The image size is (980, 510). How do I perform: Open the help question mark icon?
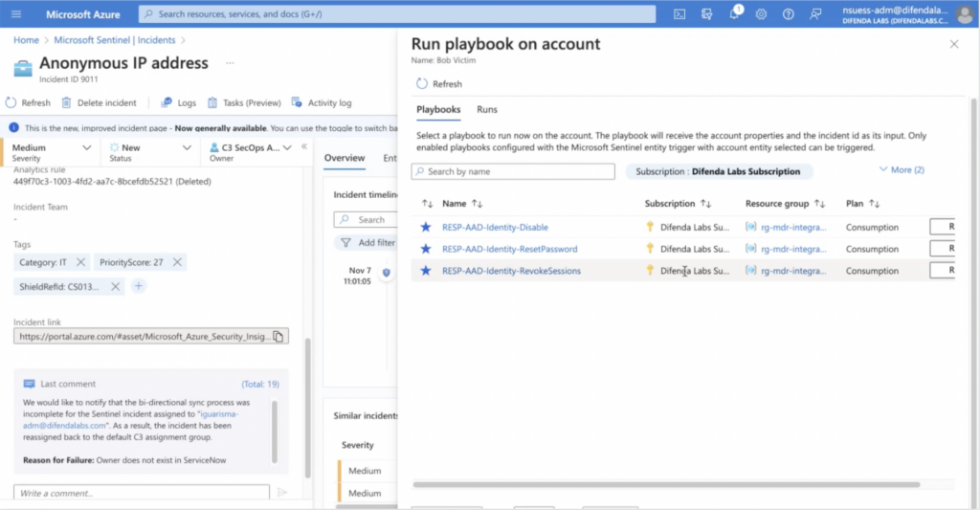coord(789,13)
